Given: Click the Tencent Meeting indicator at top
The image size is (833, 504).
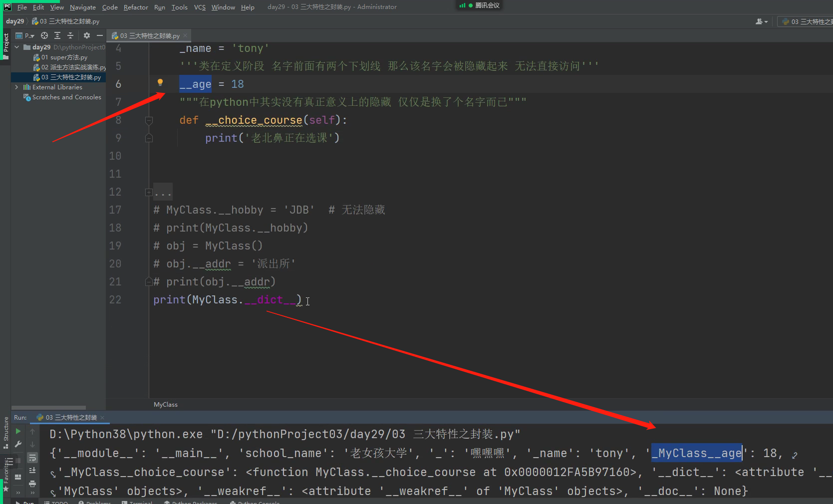Looking at the screenshot, I should tap(479, 5).
